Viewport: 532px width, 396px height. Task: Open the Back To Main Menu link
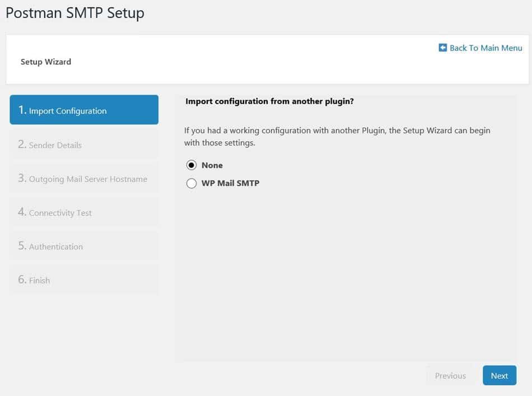(x=486, y=48)
